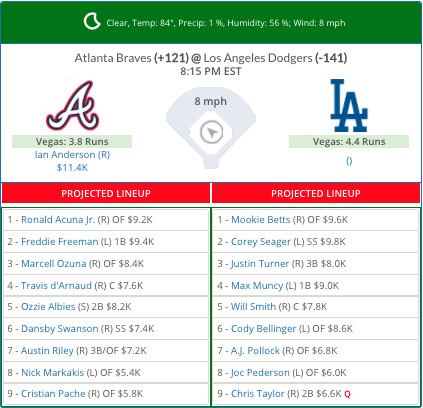
Task: Open the empty Dodgers pitcher link
Action: click(349, 161)
